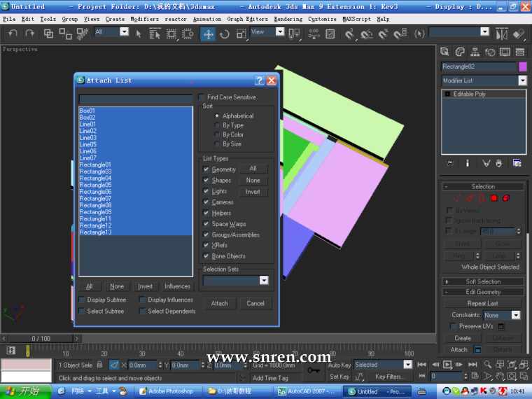Open Selection Sets dropdown in dialog

click(x=264, y=280)
